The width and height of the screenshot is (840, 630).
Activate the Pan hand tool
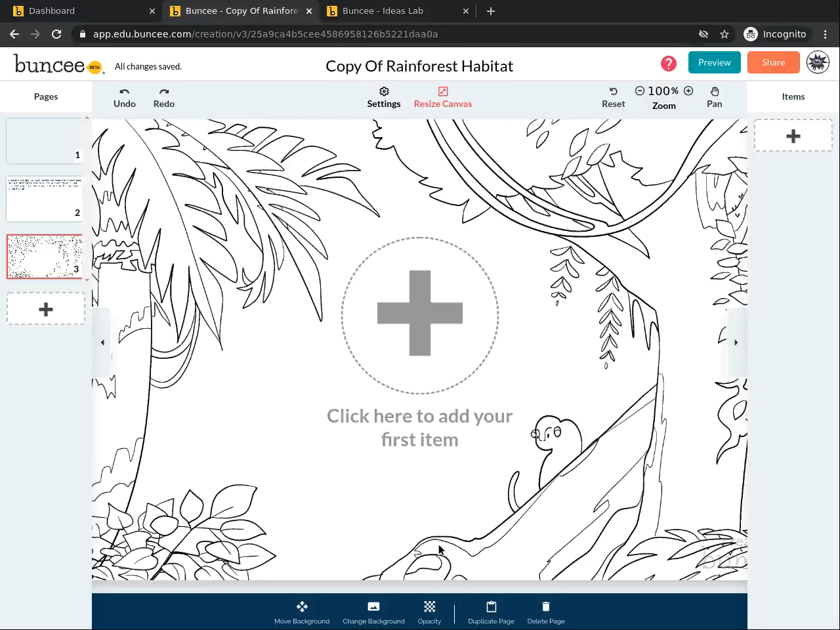[x=715, y=98]
